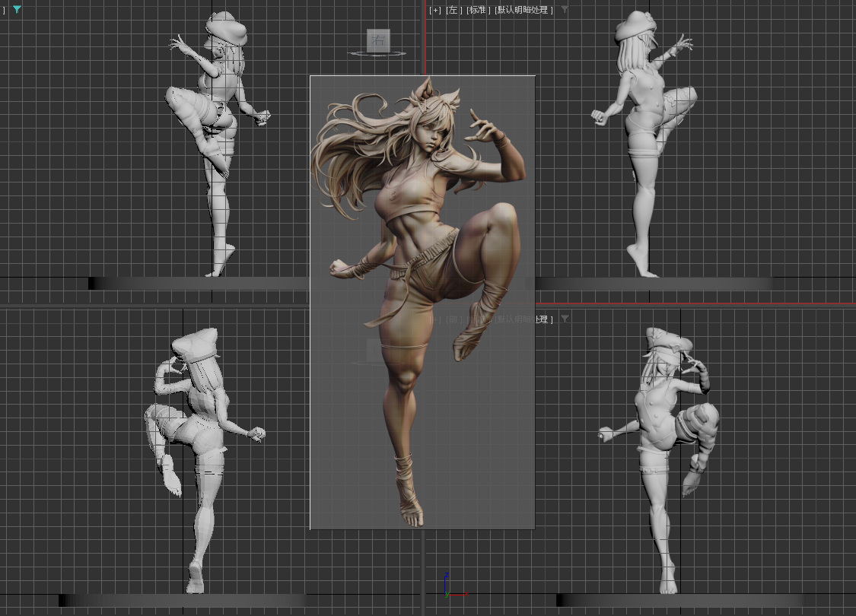Click the filter funnel icon in Front viewport
The image size is (856, 616).
pyautogui.click(x=565, y=319)
